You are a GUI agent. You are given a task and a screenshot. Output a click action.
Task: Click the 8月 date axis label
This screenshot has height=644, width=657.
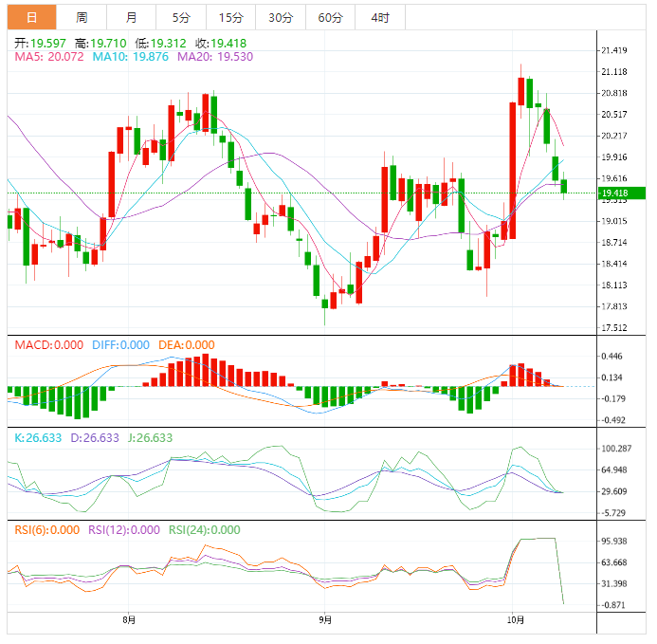click(x=129, y=619)
